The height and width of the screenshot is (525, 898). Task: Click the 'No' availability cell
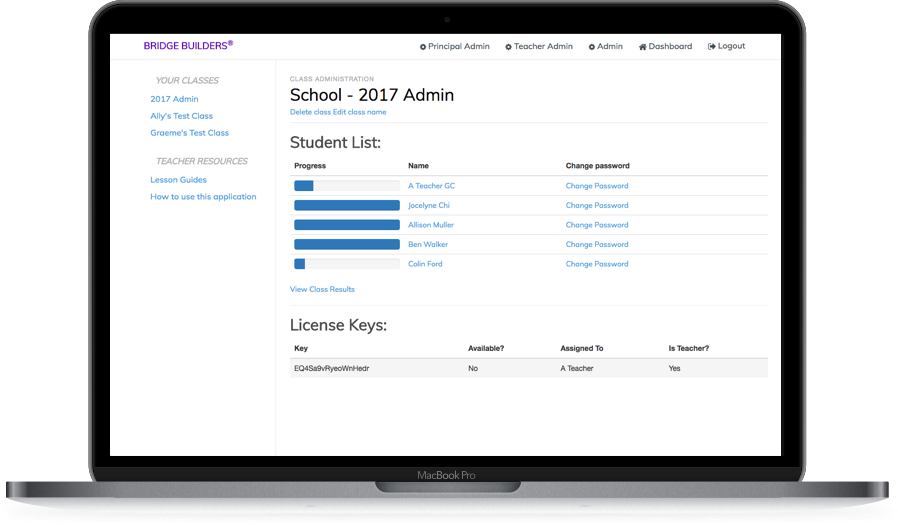[473, 369]
